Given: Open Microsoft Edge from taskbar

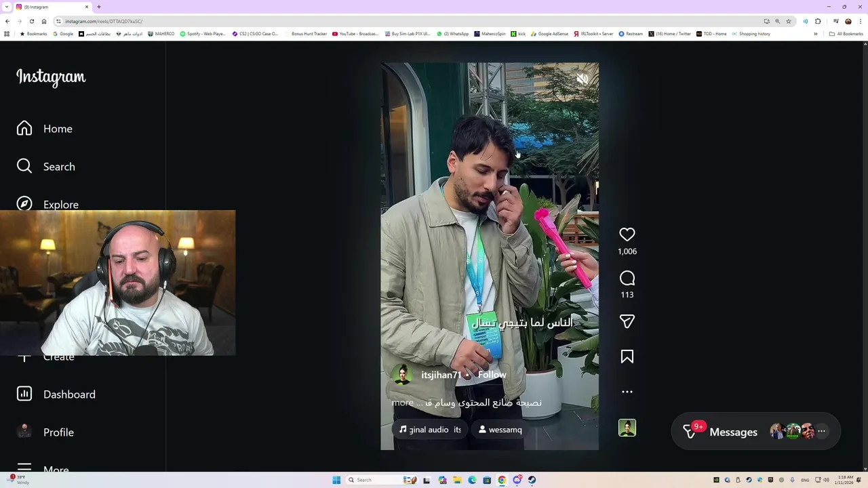Looking at the screenshot, I should tap(472, 480).
